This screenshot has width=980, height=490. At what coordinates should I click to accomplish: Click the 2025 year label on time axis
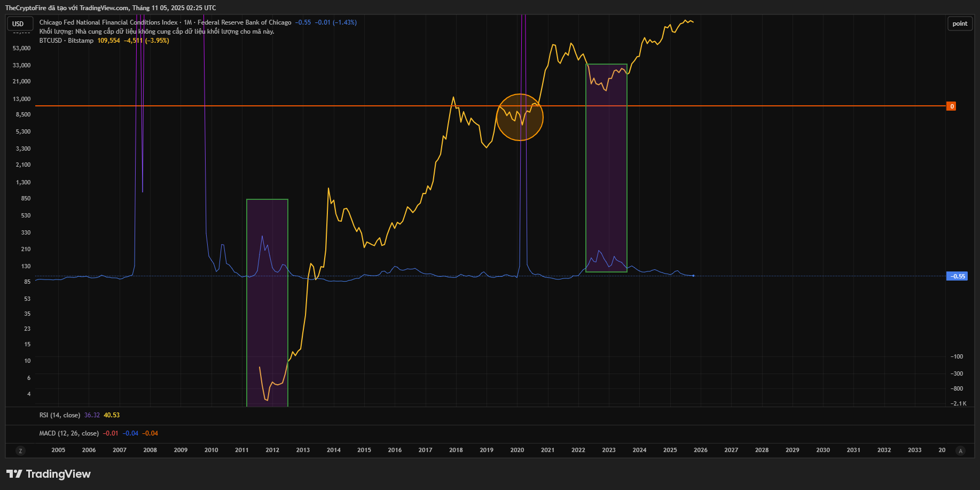click(670, 450)
